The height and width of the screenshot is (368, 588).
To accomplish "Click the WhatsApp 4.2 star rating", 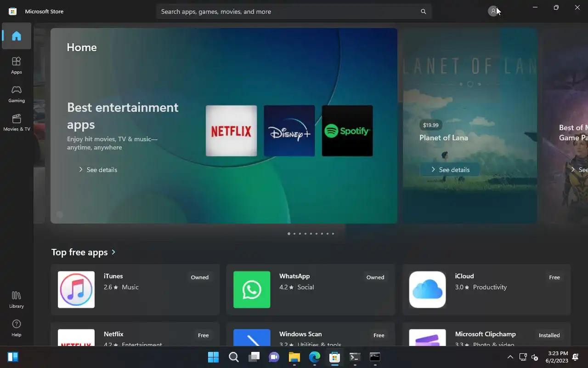I will coord(287,287).
